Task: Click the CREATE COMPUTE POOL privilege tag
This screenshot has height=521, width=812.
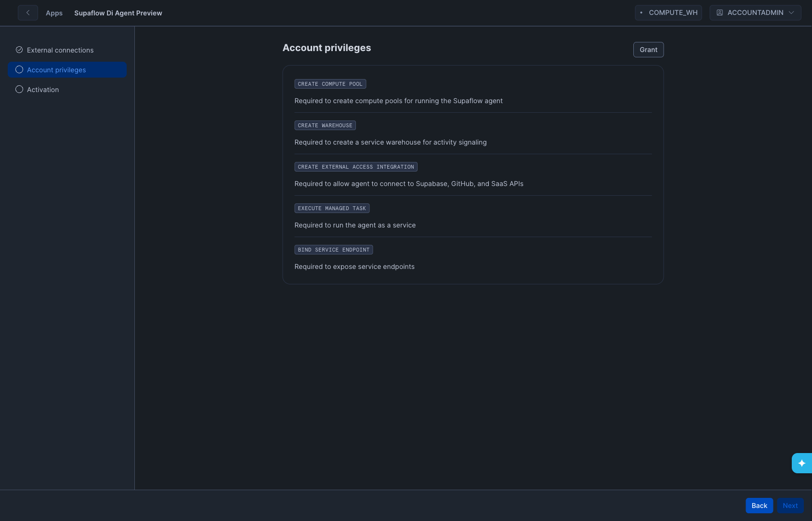Action: 330,84
